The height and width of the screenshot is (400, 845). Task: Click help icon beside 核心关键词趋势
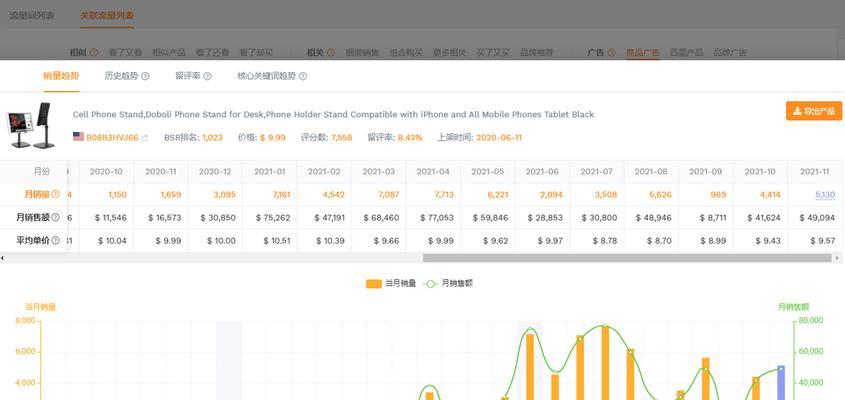(302, 77)
